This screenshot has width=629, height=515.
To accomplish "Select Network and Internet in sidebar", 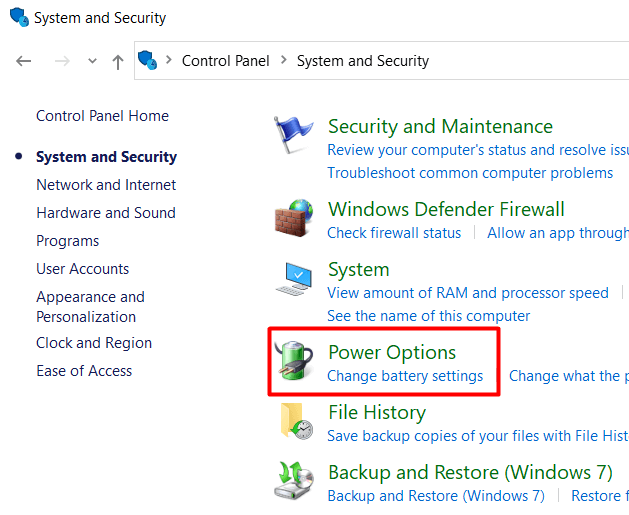I will (x=106, y=185).
